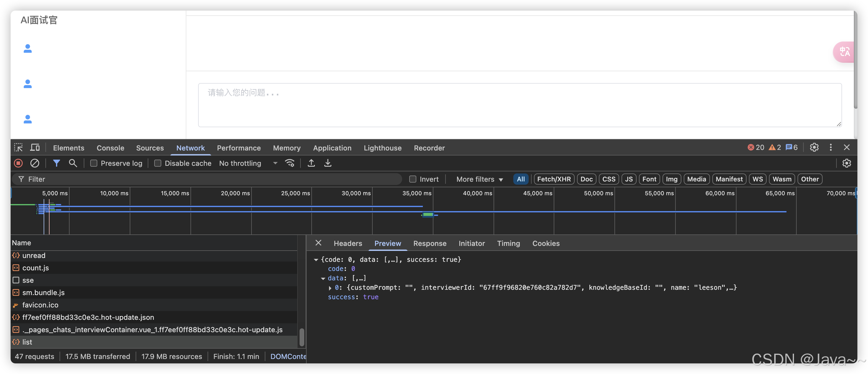Toggle the network filter funnel icon
The image size is (868, 374).
(x=56, y=163)
